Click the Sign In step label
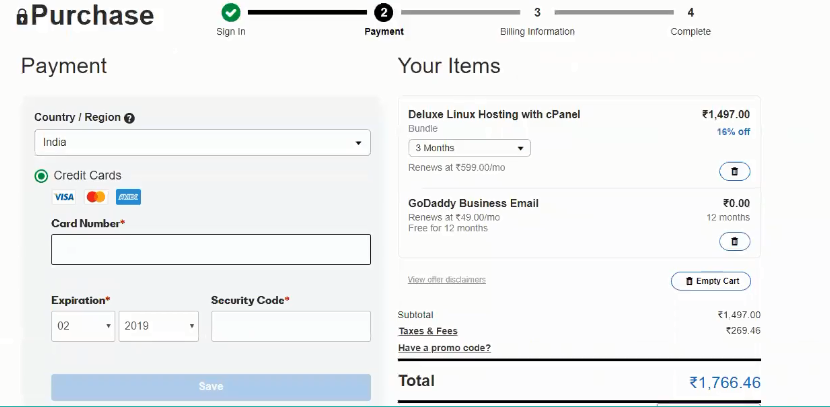 (x=231, y=32)
